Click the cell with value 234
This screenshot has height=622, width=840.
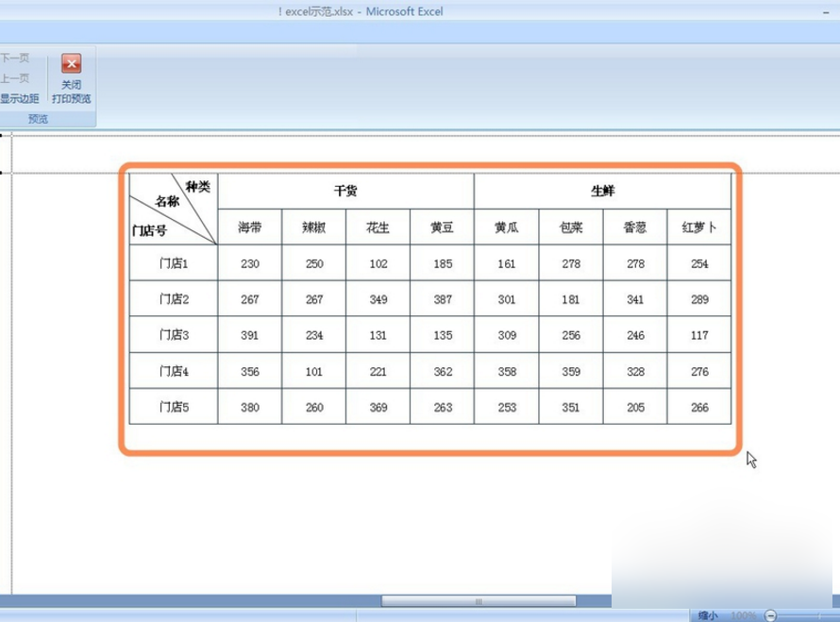pyautogui.click(x=314, y=335)
